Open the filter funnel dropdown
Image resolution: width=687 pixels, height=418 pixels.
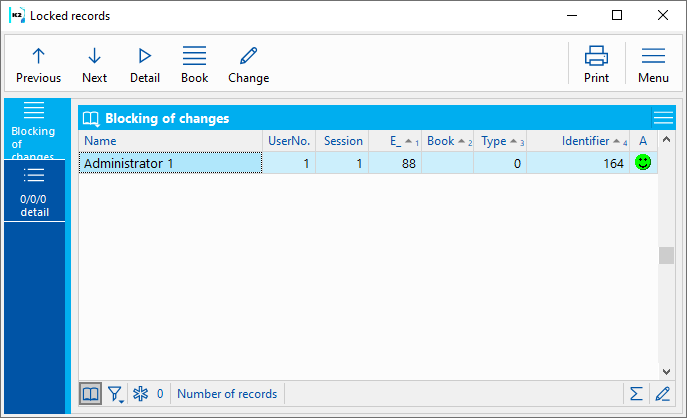[116, 393]
